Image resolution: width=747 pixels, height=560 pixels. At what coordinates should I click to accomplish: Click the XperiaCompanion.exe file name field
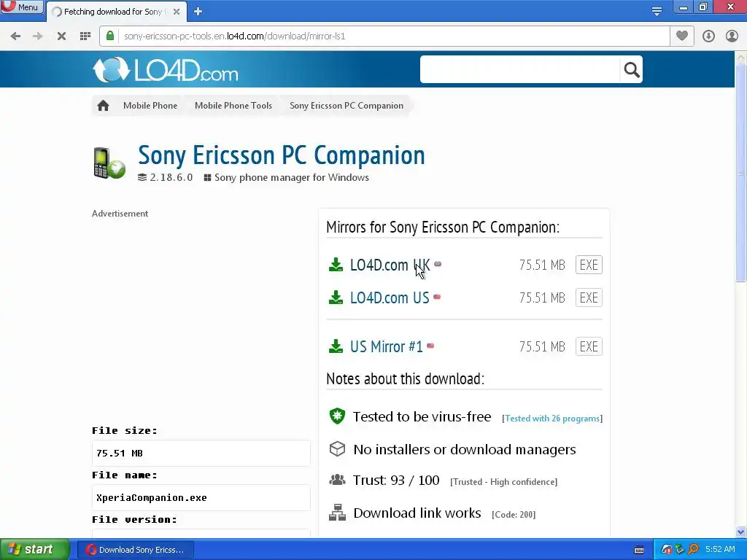(201, 497)
